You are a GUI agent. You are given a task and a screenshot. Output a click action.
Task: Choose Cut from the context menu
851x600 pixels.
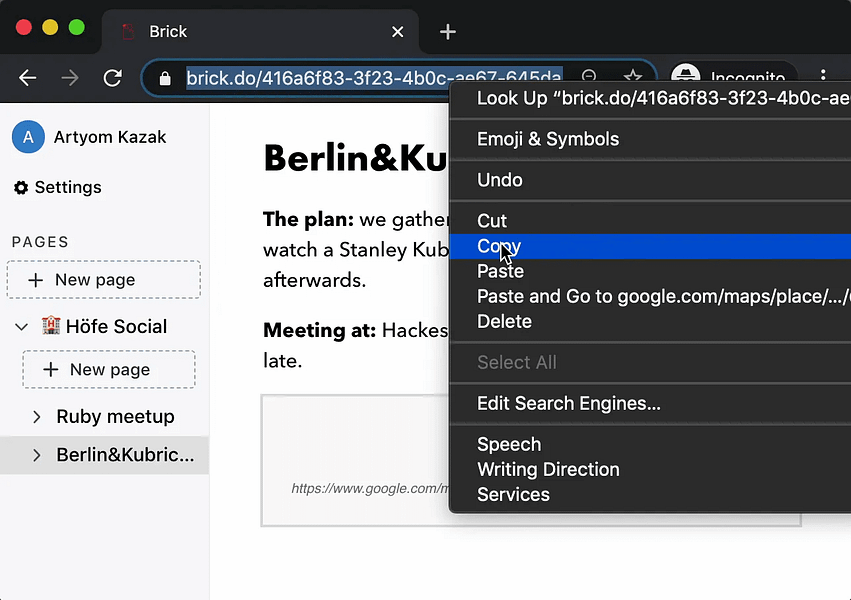pyautogui.click(x=492, y=221)
